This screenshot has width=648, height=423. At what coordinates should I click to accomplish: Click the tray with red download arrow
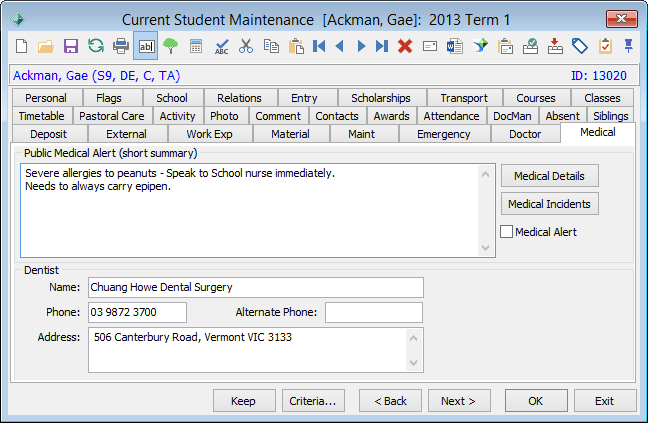point(555,46)
